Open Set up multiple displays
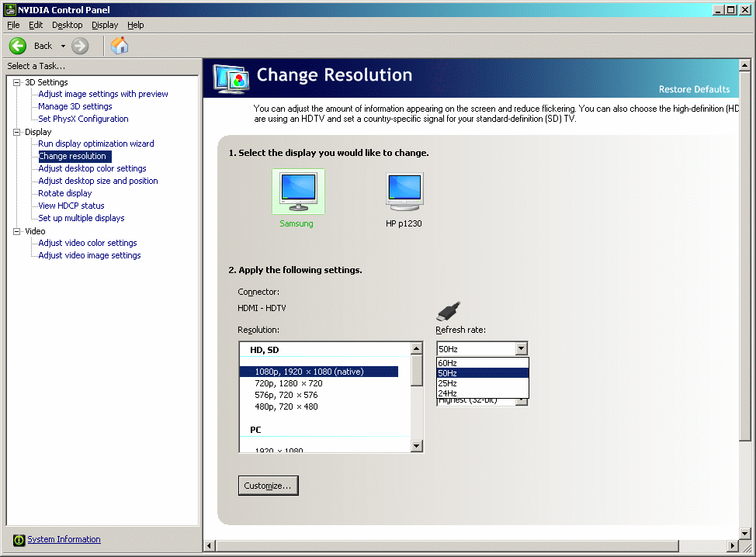Screen dimensions: 756x557 pos(81,218)
